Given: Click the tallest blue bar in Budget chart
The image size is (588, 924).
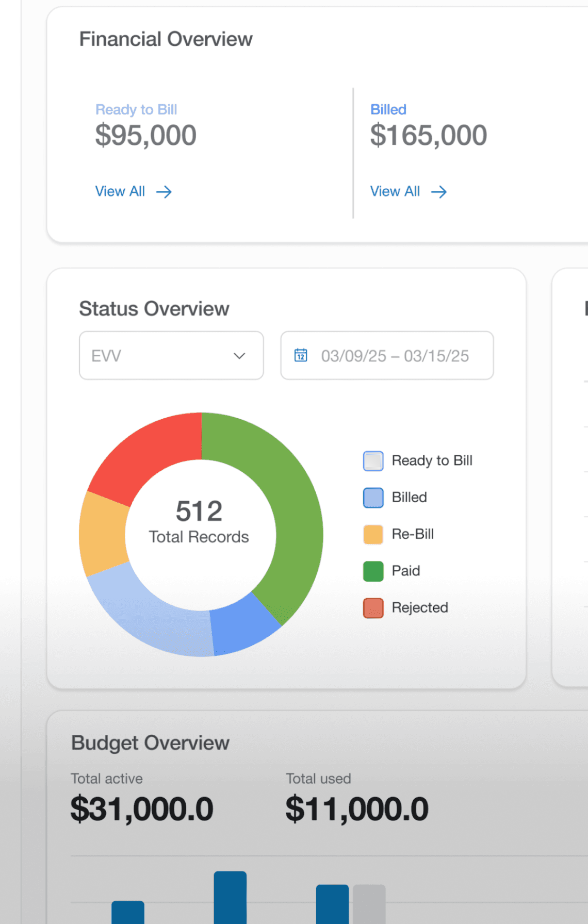Looking at the screenshot, I should pos(230,898).
